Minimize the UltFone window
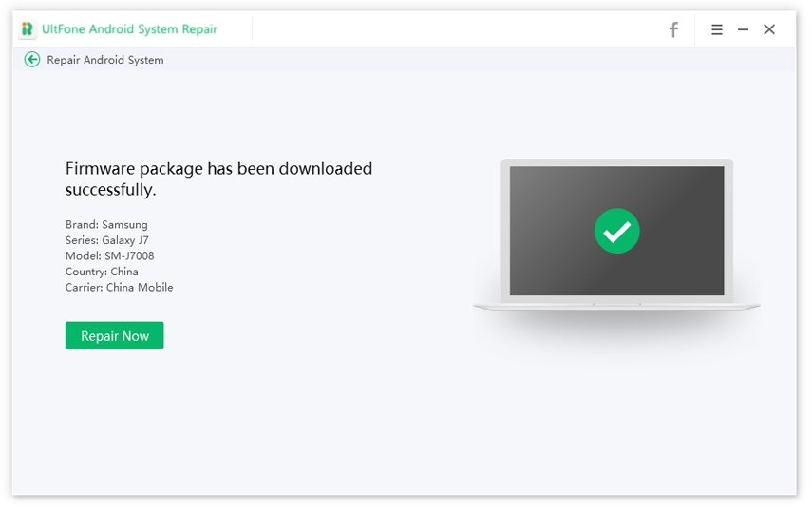This screenshot has width=812, height=508. coord(743,29)
